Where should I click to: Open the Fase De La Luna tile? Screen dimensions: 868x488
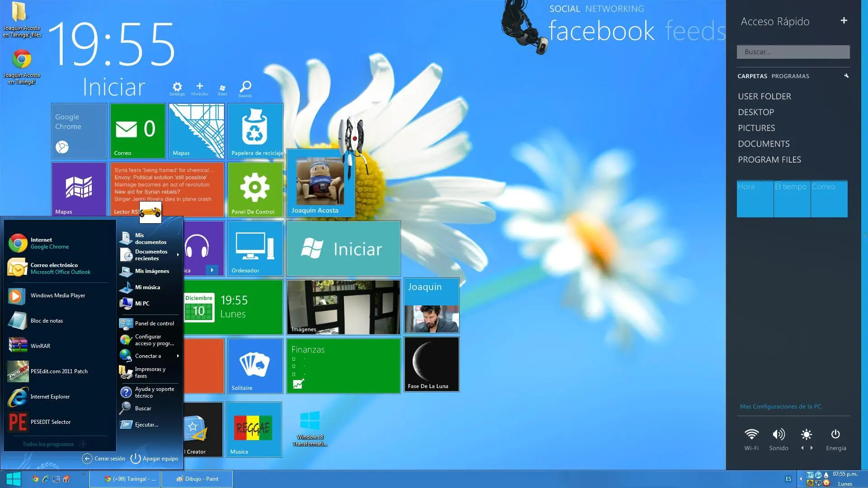tap(432, 364)
